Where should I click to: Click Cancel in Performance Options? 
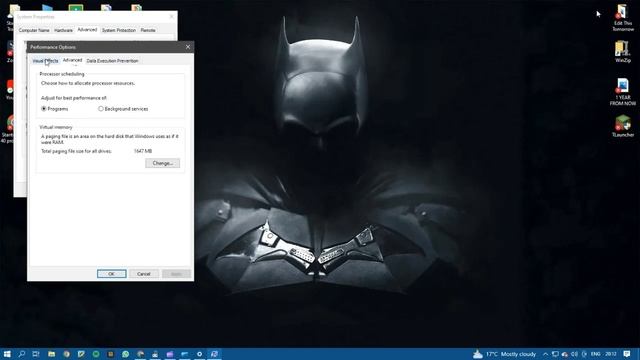pyautogui.click(x=144, y=274)
